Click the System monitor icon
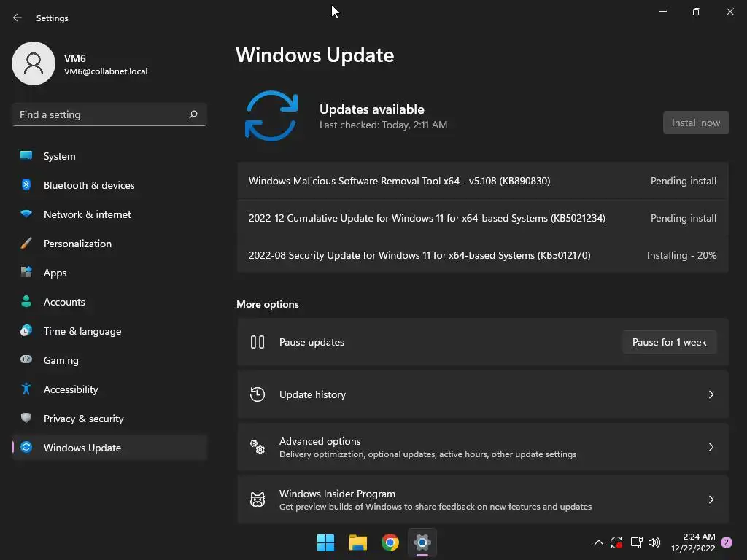The width and height of the screenshot is (747, 560). [26, 156]
